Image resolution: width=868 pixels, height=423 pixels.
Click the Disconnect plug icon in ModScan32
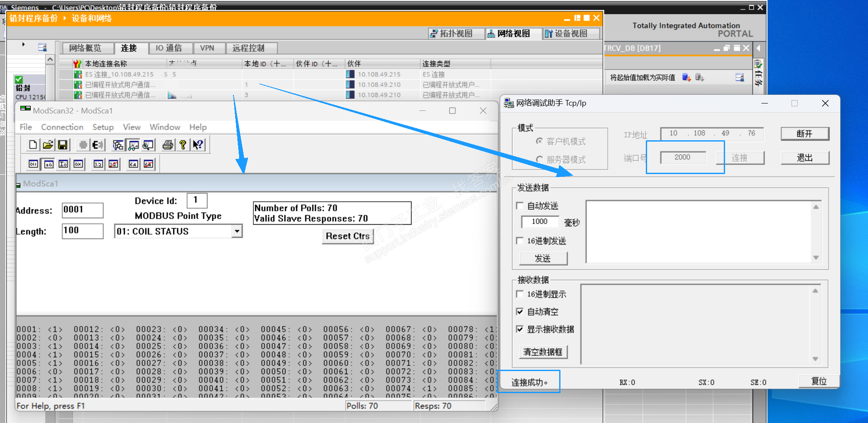click(x=98, y=145)
